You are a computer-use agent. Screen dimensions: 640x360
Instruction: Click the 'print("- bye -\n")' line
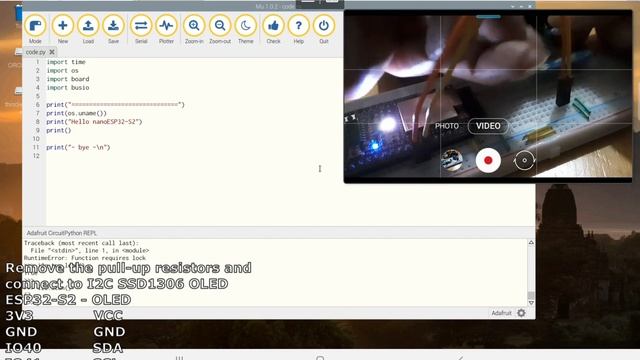(78, 147)
